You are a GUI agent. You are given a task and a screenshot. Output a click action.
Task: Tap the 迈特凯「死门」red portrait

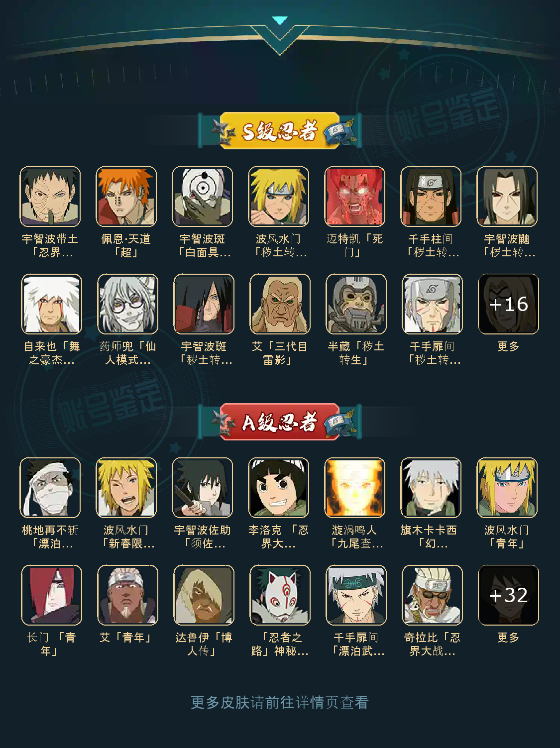coord(354,197)
